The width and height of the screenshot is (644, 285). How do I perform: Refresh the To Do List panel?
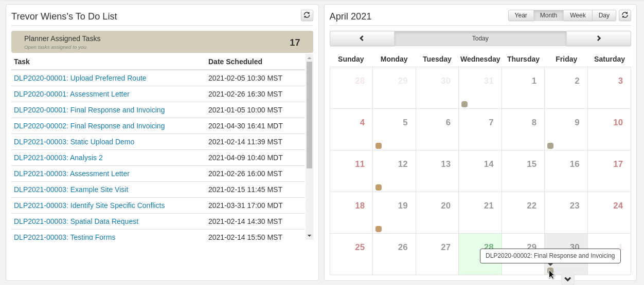point(307,15)
